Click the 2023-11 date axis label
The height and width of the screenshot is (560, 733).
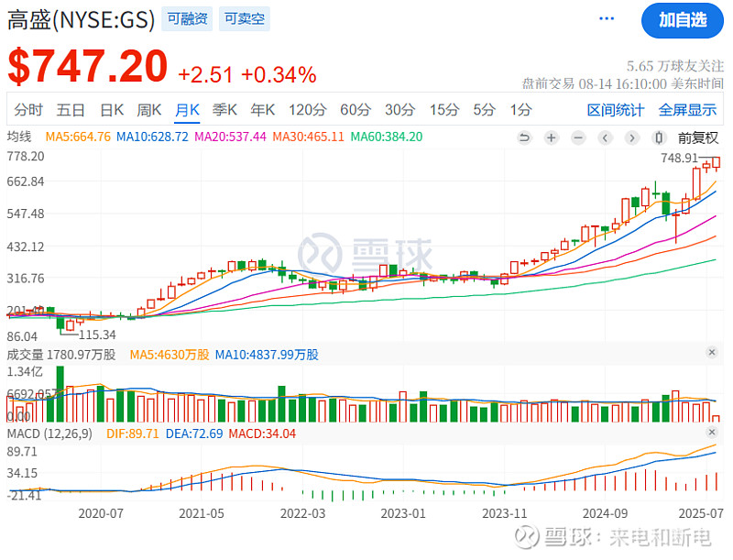pos(505,513)
